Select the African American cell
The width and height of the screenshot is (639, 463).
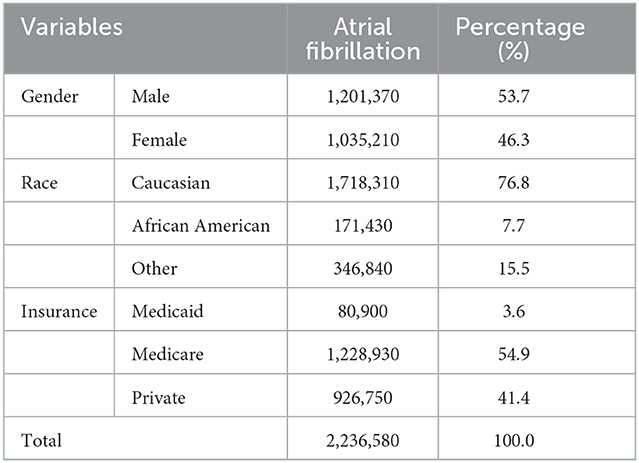click(200, 226)
